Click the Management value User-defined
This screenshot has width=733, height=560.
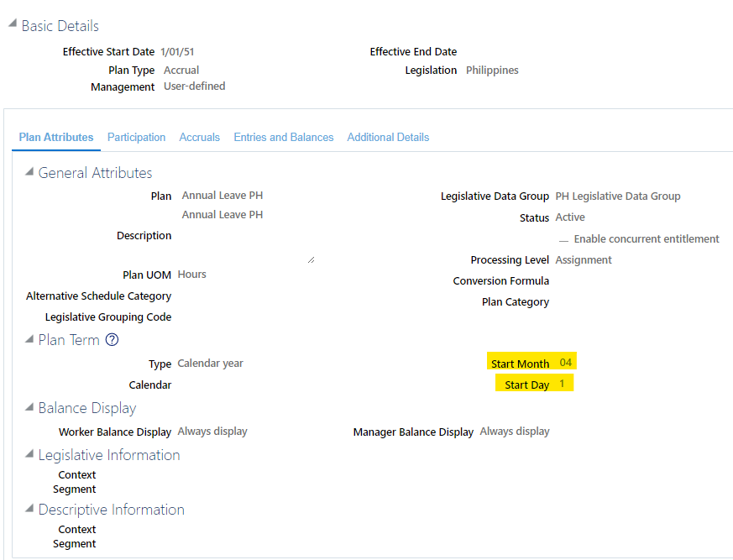[195, 86]
